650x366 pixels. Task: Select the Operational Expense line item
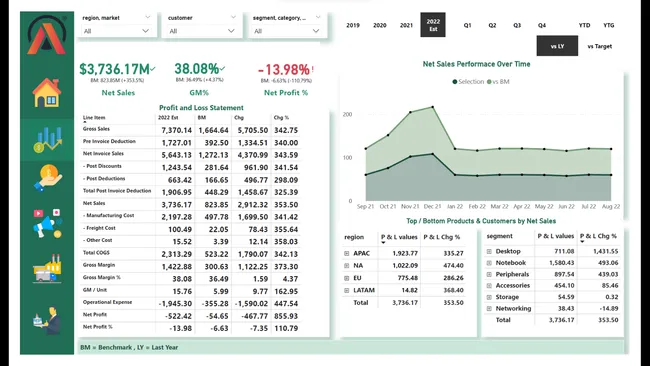pyautogui.click(x=107, y=302)
